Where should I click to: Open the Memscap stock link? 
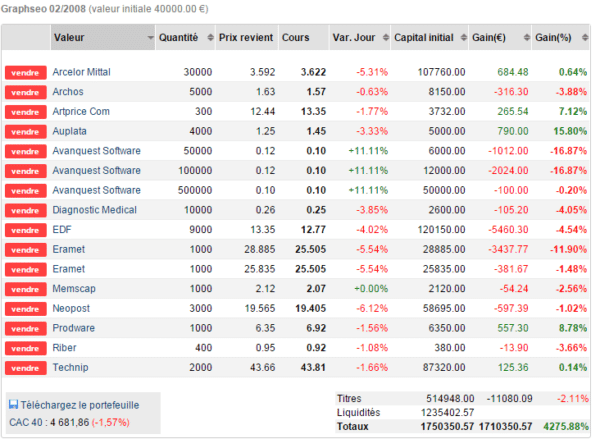coord(74,289)
